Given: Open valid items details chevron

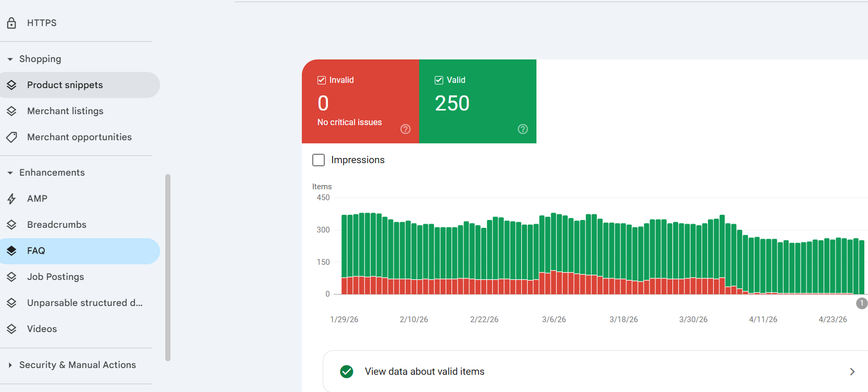Looking at the screenshot, I should [852, 372].
